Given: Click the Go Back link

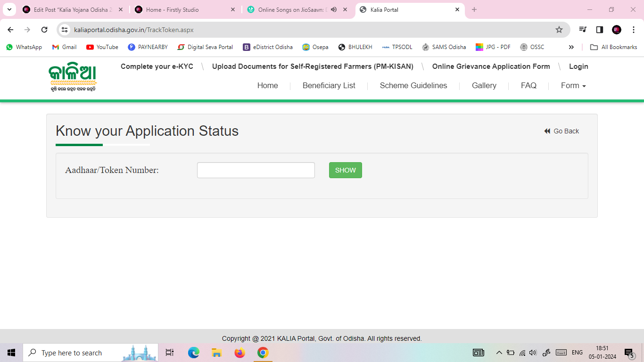Looking at the screenshot, I should tap(561, 131).
